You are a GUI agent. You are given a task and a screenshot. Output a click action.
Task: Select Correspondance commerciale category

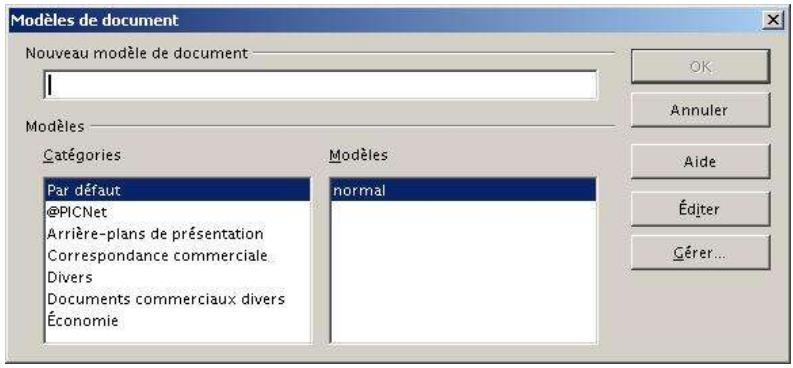(x=178, y=256)
